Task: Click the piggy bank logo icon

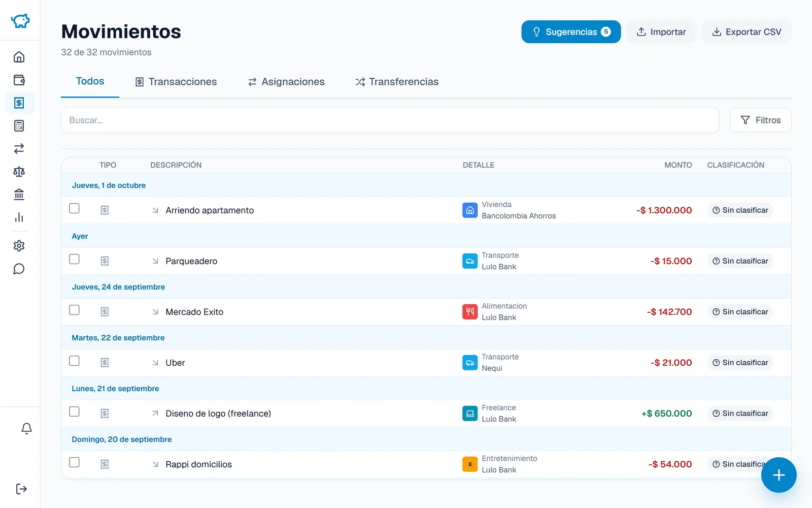Action: 20,20
